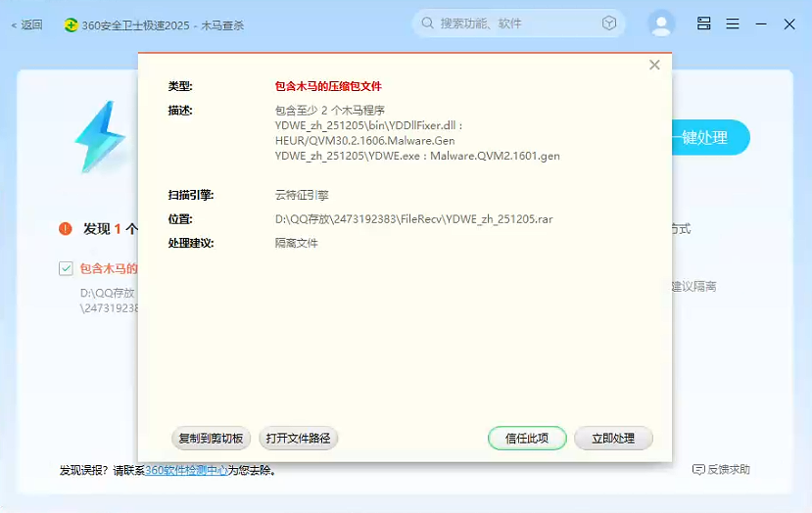Select the YDWE.exe Malware.QVM2.1601.gen line
Image resolution: width=812 pixels, height=513 pixels.
417,156
